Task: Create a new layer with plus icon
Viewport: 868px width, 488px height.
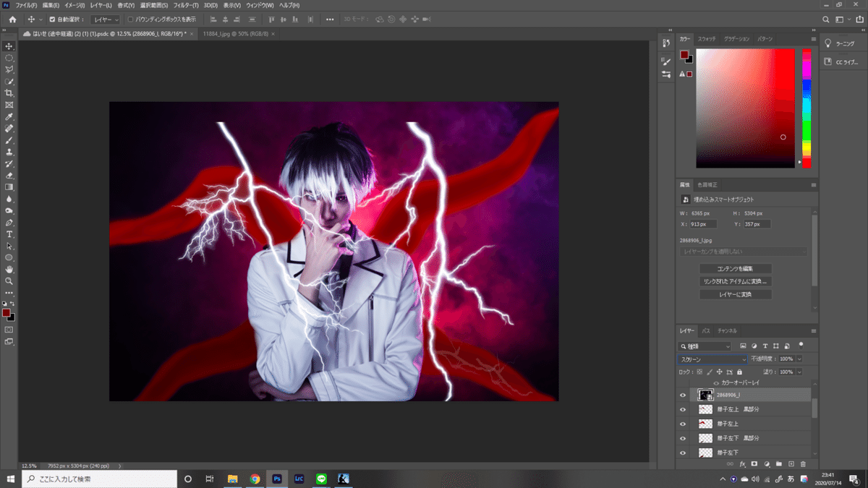Action: (x=791, y=463)
